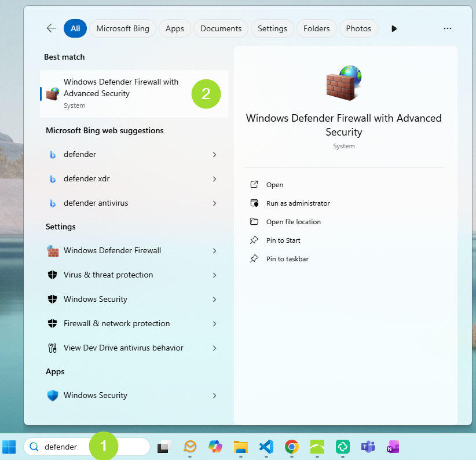Choose Open file location

pos(293,222)
